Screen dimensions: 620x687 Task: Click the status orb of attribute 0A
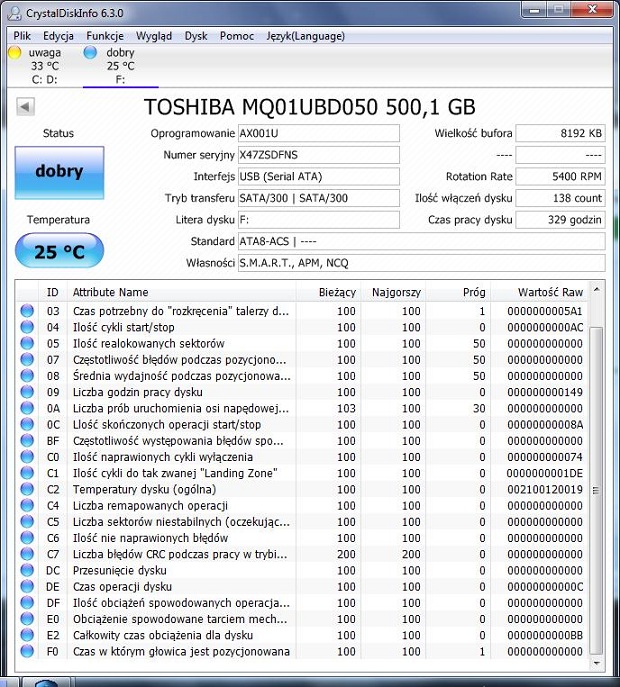(27, 408)
